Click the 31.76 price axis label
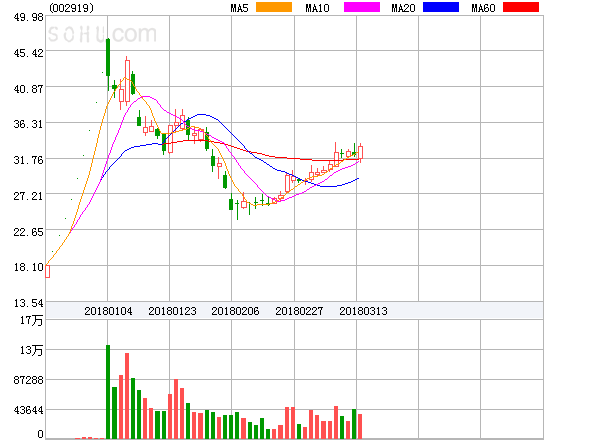This screenshot has height=440, width=600. click(29, 160)
